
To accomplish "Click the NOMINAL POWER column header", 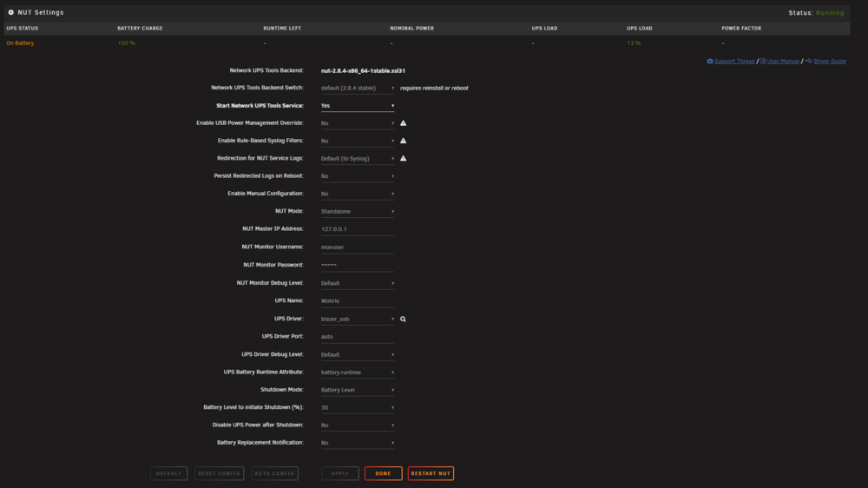I will 411,29.
